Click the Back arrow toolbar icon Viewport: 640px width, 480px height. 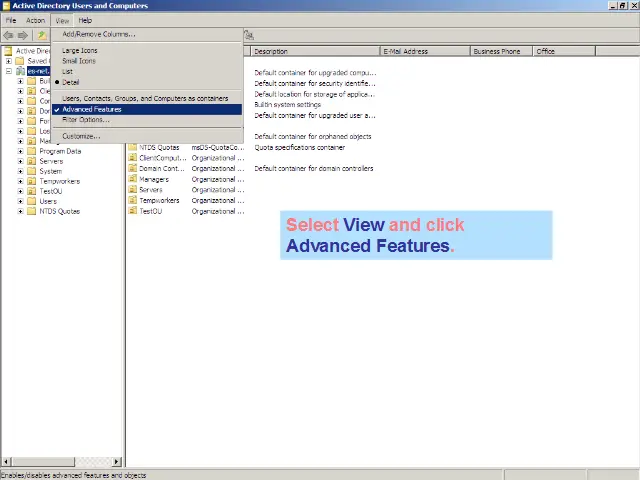pos(9,35)
